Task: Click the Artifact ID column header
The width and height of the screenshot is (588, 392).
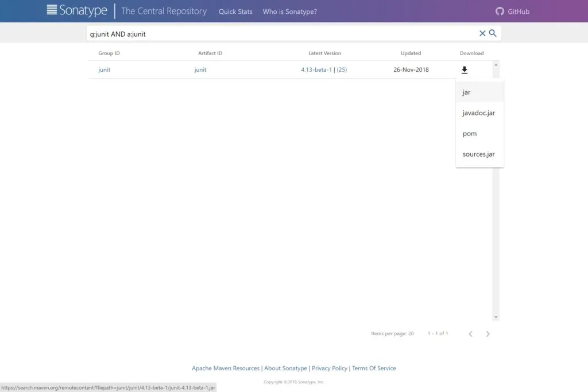Action: click(210, 53)
